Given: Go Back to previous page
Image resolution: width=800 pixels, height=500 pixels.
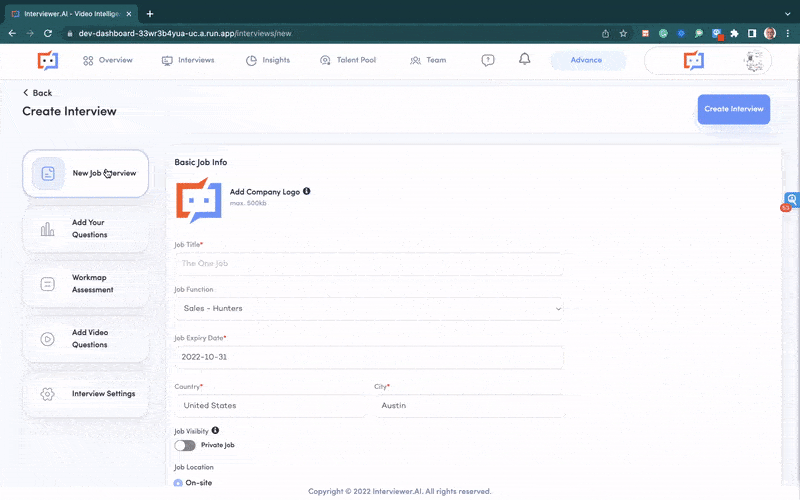Looking at the screenshot, I should [x=37, y=93].
